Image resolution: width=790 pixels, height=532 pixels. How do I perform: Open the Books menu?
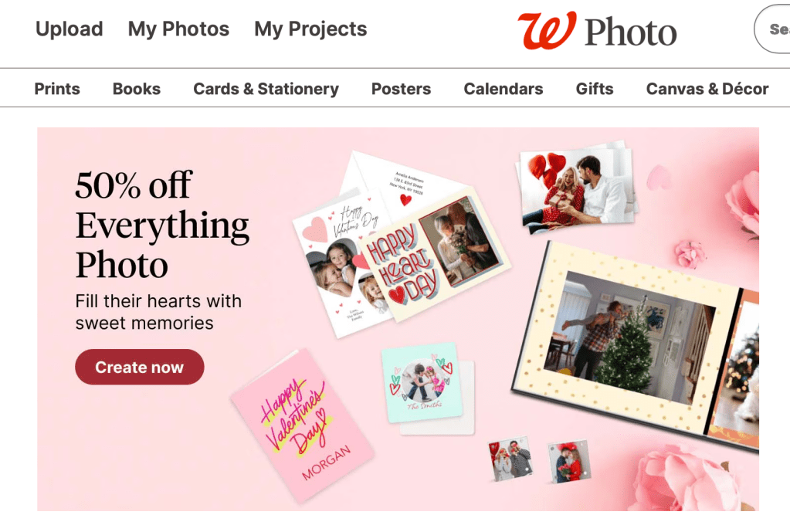[x=137, y=89]
